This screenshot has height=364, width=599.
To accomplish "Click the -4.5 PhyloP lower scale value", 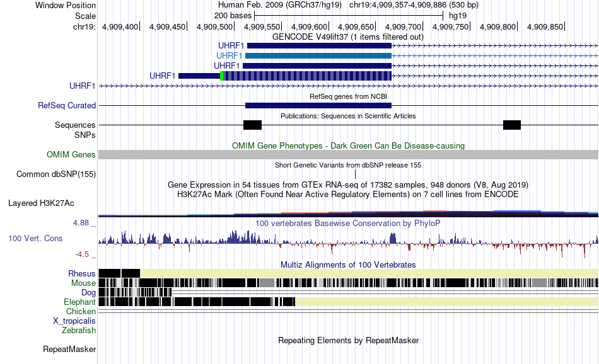I will [82, 254].
